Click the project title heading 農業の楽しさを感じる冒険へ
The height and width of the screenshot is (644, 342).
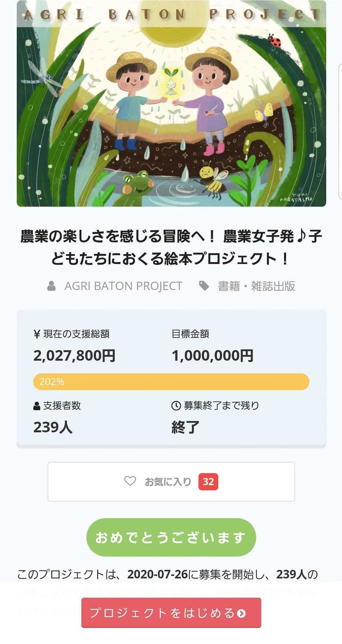[171, 247]
